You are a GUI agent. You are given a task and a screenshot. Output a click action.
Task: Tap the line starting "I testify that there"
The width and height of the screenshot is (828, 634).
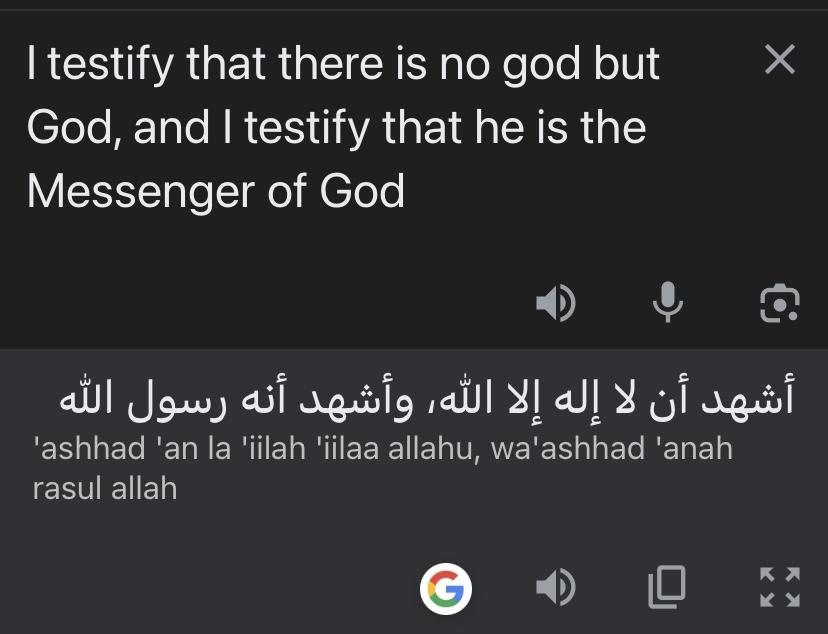click(343, 65)
